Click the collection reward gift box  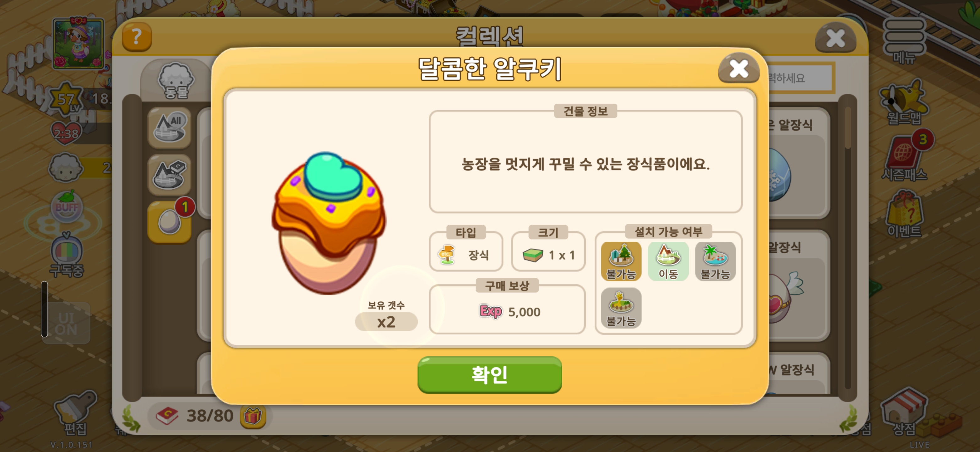[253, 416]
